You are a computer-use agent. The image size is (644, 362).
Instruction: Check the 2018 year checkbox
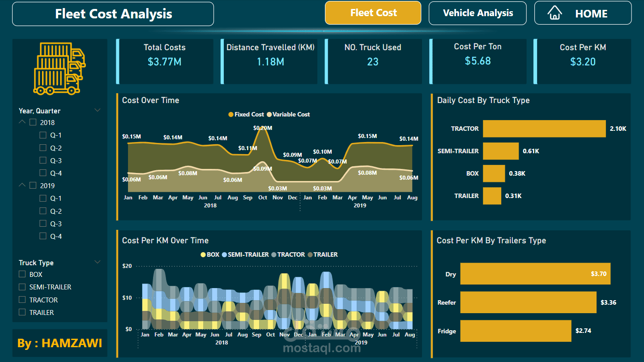coord(32,122)
